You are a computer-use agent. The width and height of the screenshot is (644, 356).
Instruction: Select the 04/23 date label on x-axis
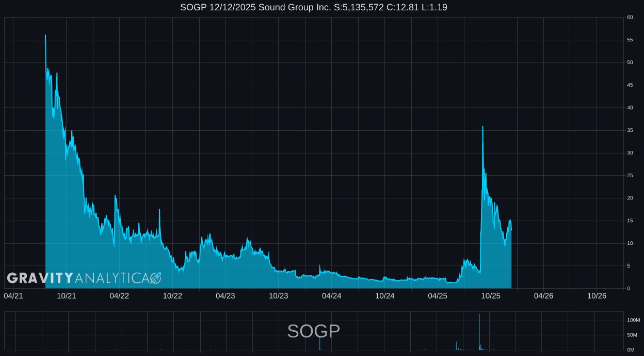pos(226,296)
